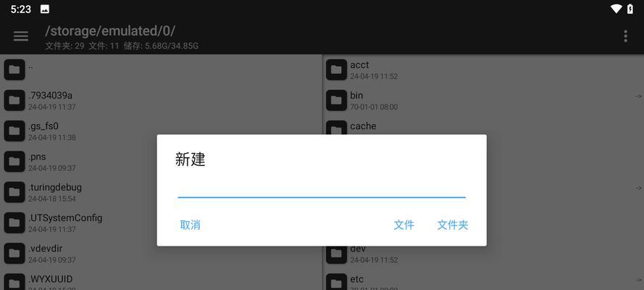The height and width of the screenshot is (290, 644).
Task: Open the three-dot overflow menu
Action: point(625,36)
